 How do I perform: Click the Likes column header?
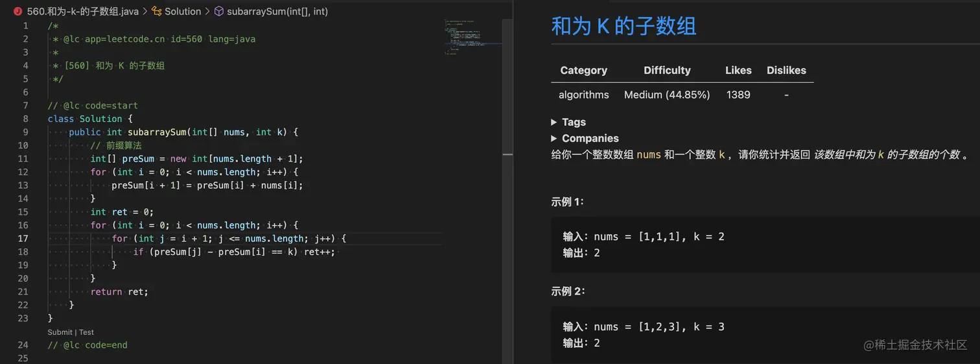[738, 70]
